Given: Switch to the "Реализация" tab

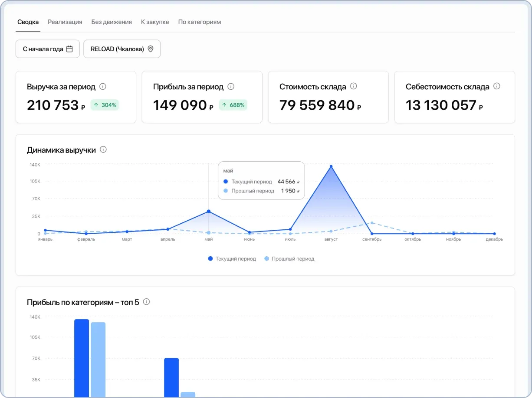Looking at the screenshot, I should point(64,22).
